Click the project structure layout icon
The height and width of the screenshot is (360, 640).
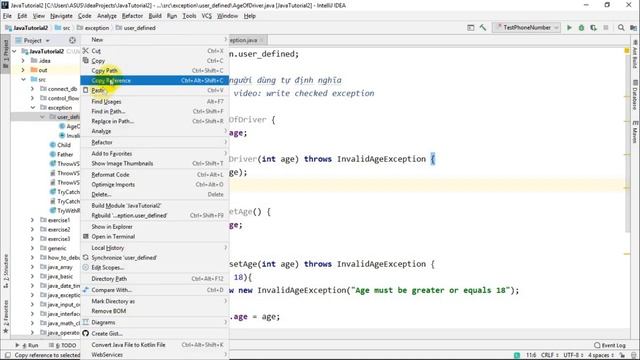(x=633, y=28)
